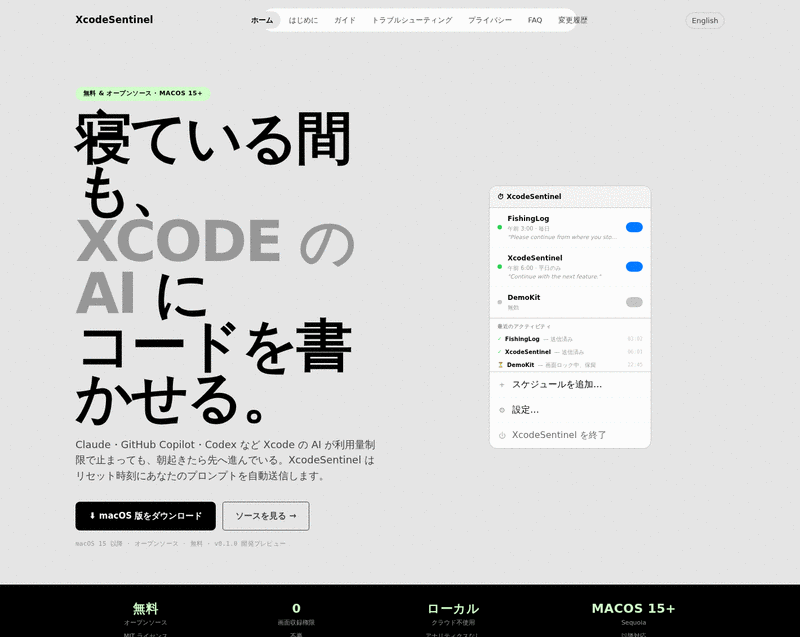800x637 pixels.
Task: Click the 22:45 activity timestamp
Action: 635,365
